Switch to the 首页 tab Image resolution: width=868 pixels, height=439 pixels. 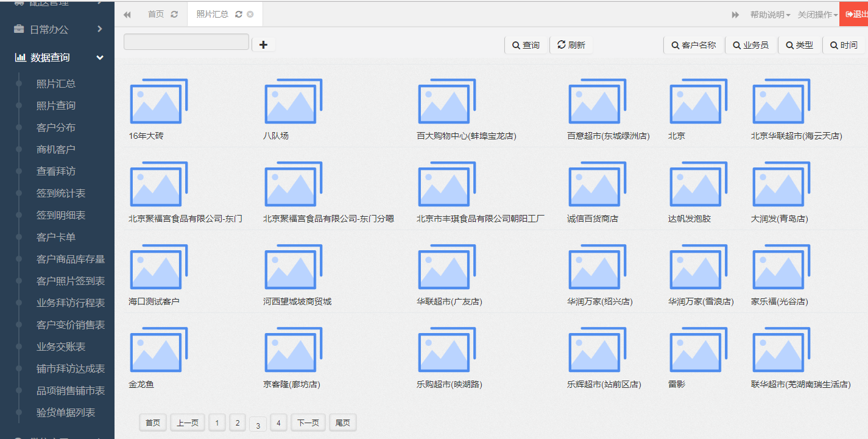[x=156, y=14]
